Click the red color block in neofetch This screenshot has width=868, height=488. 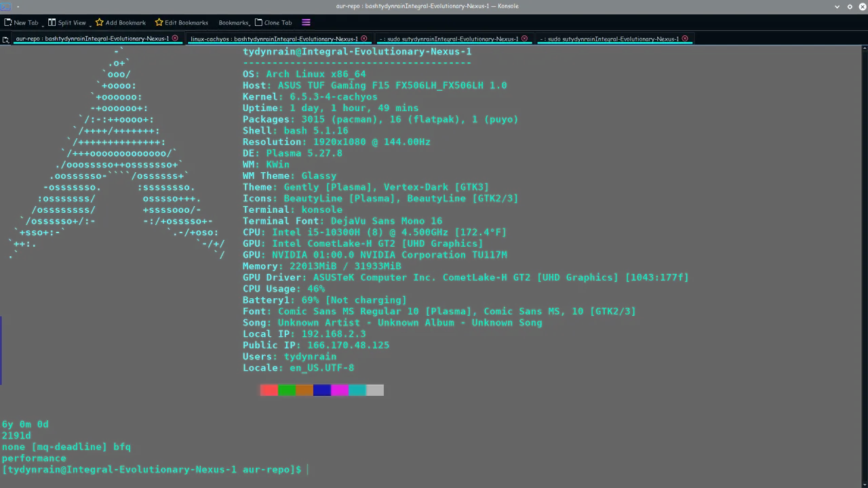tap(269, 390)
